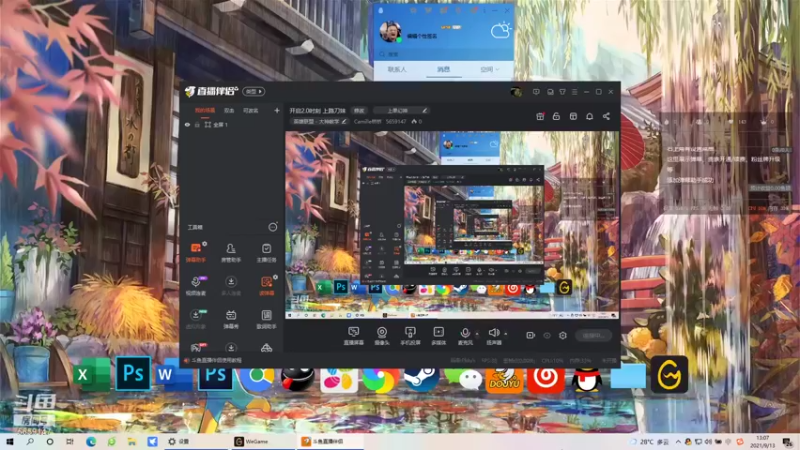
Task: Add a new scene with plus button
Action: point(277,110)
